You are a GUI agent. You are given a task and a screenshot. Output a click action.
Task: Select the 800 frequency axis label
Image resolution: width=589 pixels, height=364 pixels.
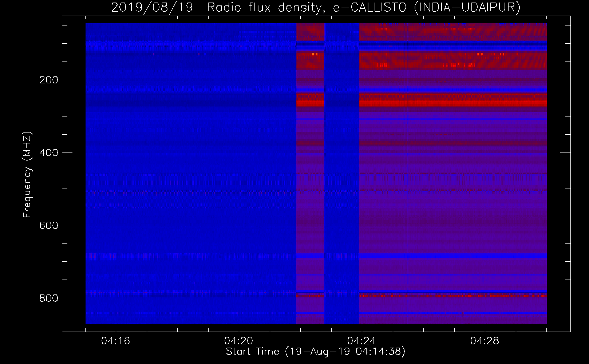[49, 298]
